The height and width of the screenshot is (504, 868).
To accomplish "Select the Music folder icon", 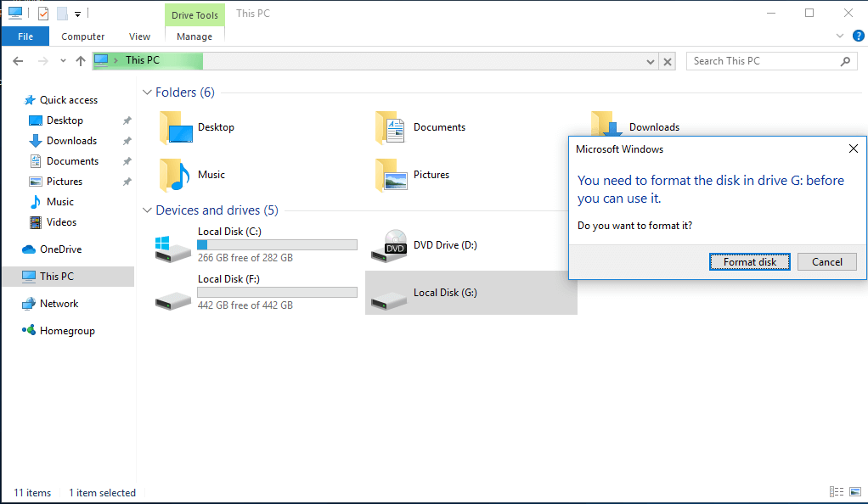I will click(x=174, y=175).
